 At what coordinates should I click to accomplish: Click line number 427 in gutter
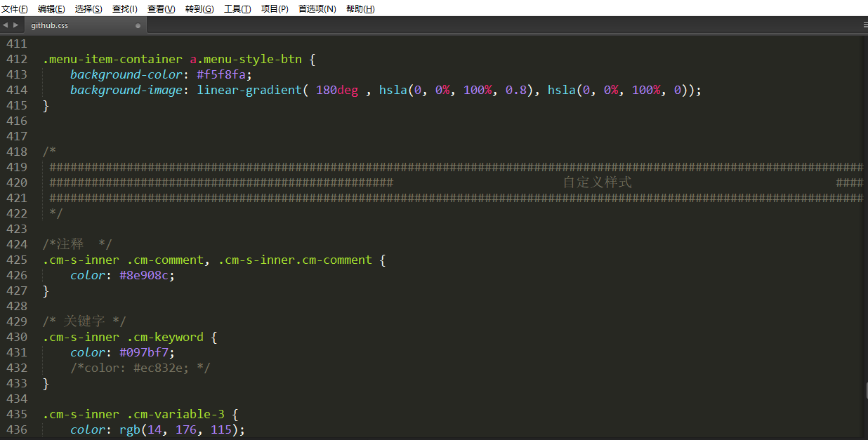(x=17, y=291)
